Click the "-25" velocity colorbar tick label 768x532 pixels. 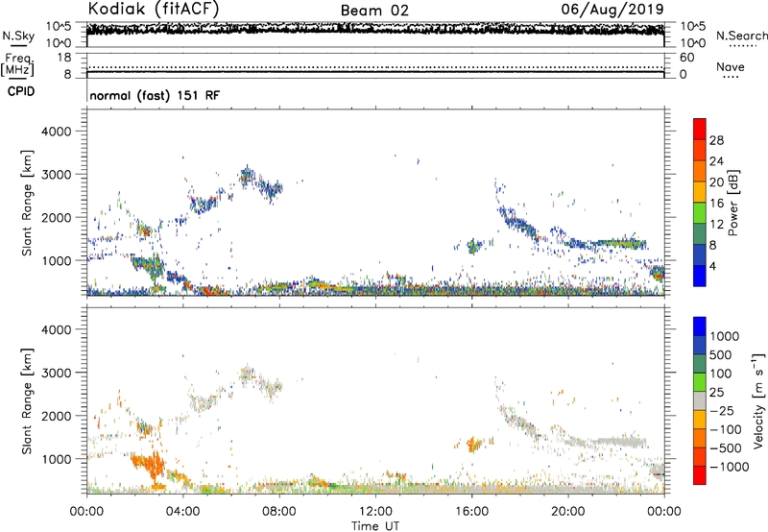721,410
